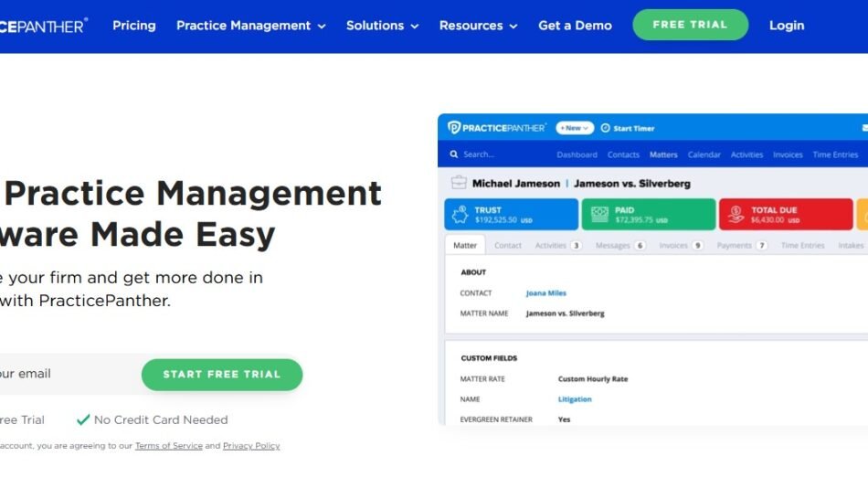
Task: Open the Resources dropdown
Action: pos(478,26)
